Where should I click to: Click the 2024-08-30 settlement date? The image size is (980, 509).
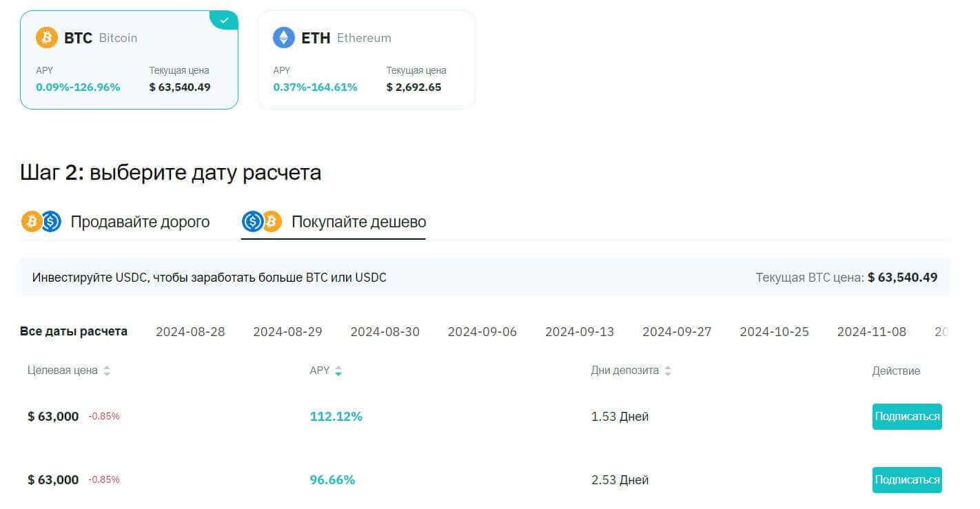[x=385, y=332]
